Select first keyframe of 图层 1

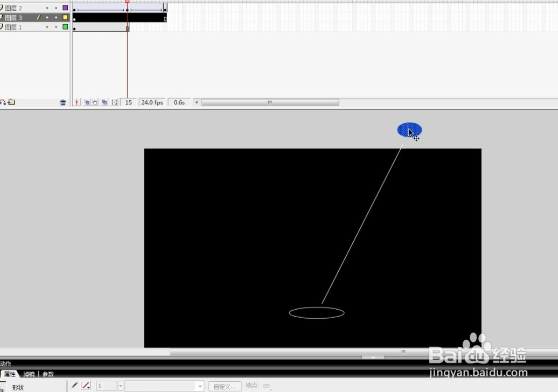(x=74, y=29)
